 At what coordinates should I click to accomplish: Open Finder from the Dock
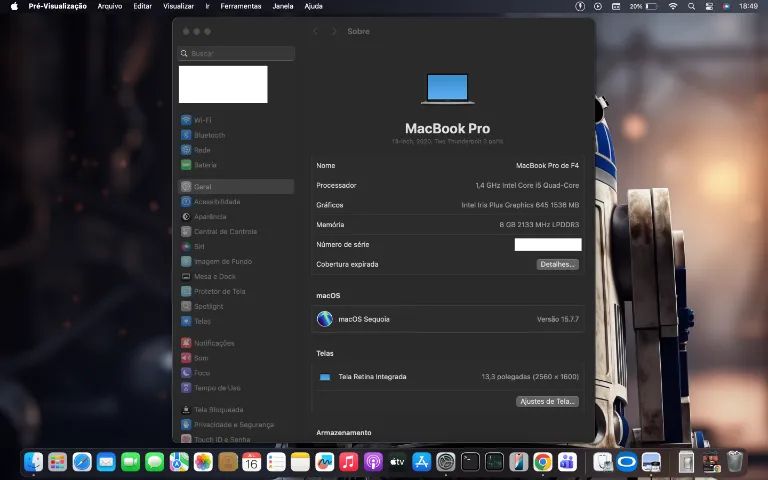(33, 462)
